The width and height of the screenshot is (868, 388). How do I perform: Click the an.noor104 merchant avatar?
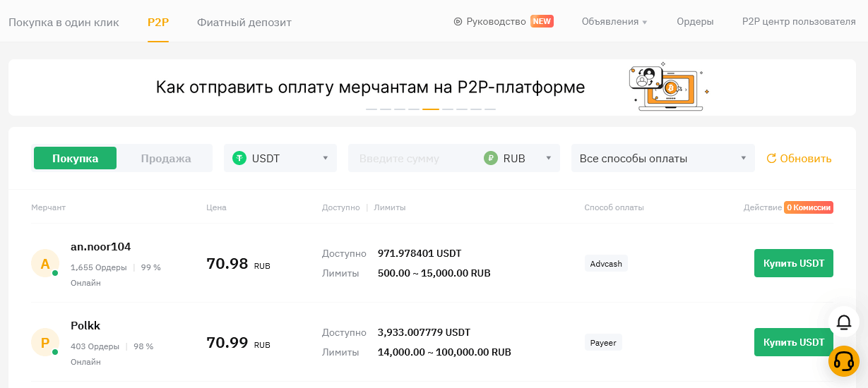[45, 264]
